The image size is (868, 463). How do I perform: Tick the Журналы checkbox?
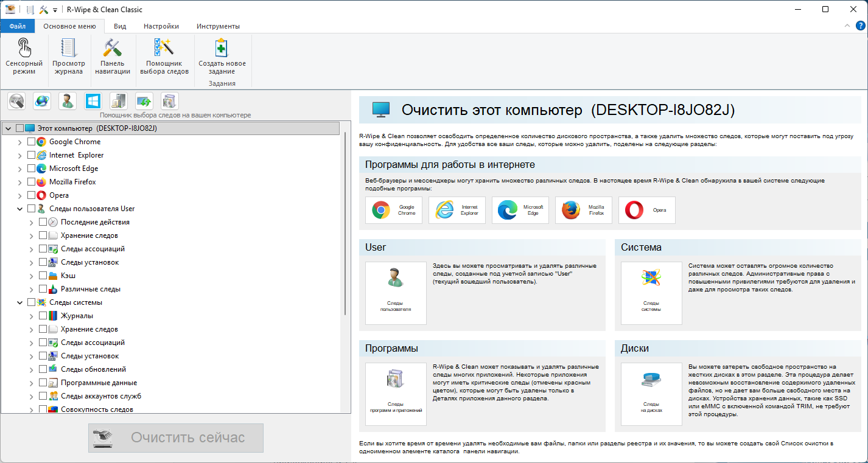tap(43, 316)
